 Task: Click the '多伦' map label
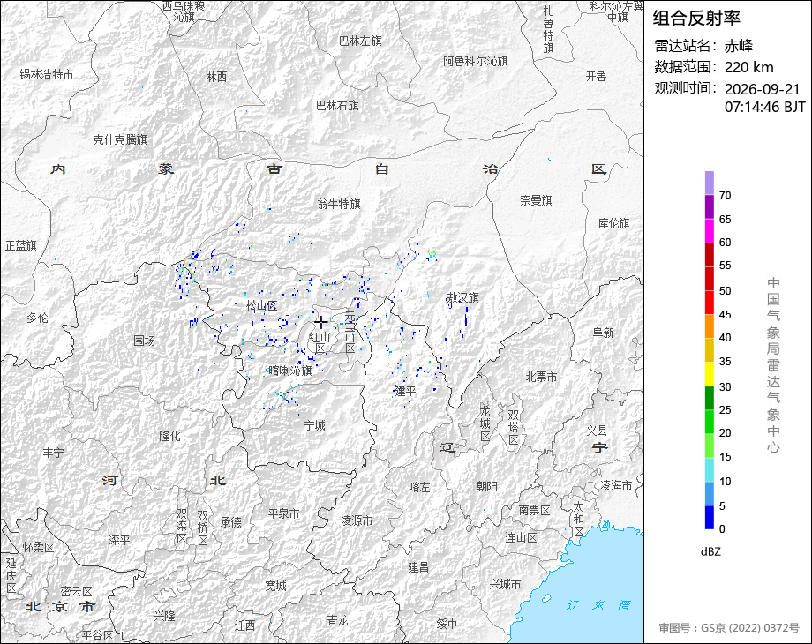(x=37, y=318)
